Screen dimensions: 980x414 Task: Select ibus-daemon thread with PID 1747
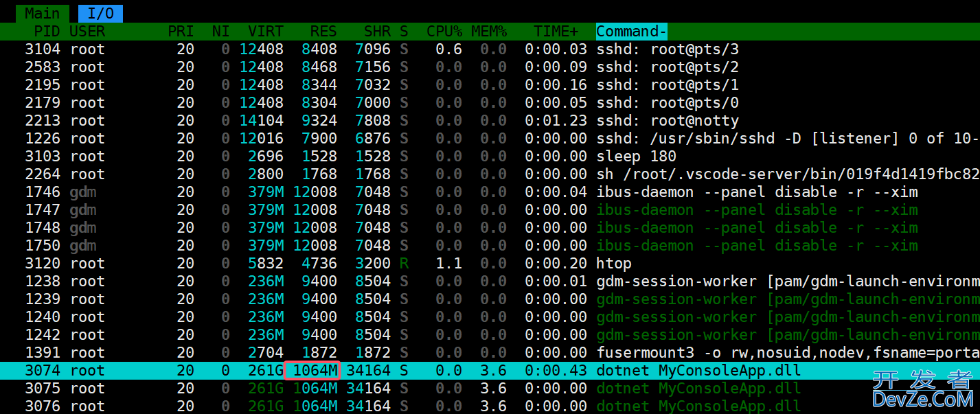(490, 210)
